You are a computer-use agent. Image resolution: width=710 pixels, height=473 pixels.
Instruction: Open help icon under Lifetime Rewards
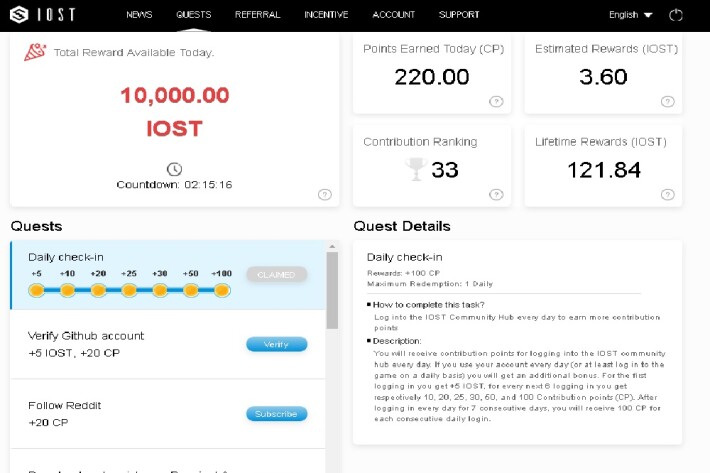(x=667, y=195)
